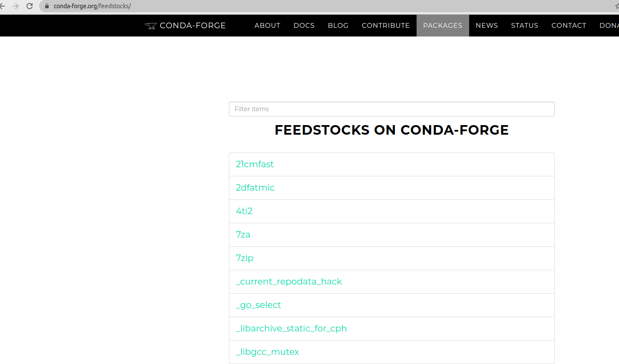The image size is (619, 364).
Task: Open the STATUS page link
Action: (524, 26)
